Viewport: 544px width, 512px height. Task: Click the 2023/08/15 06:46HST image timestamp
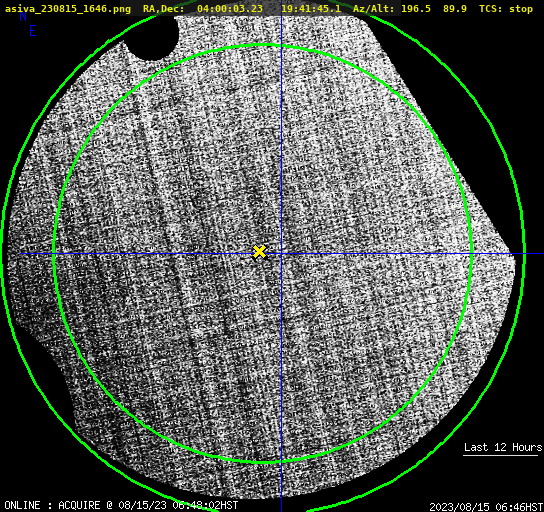tap(486, 506)
